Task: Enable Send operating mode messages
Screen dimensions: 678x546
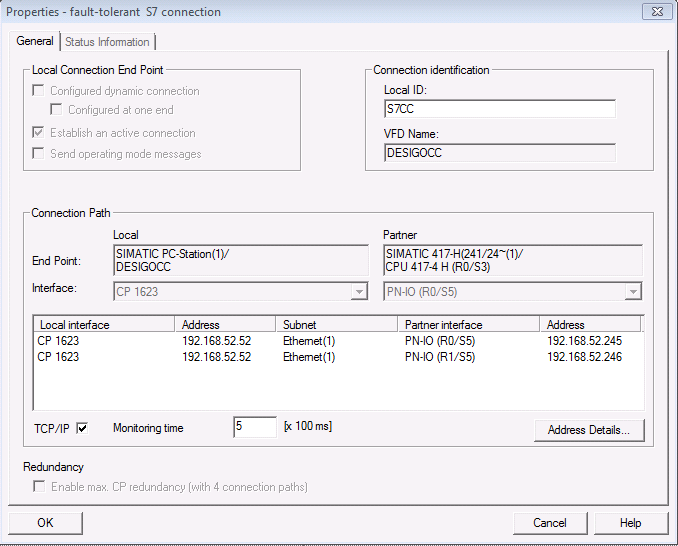Action: coord(39,154)
